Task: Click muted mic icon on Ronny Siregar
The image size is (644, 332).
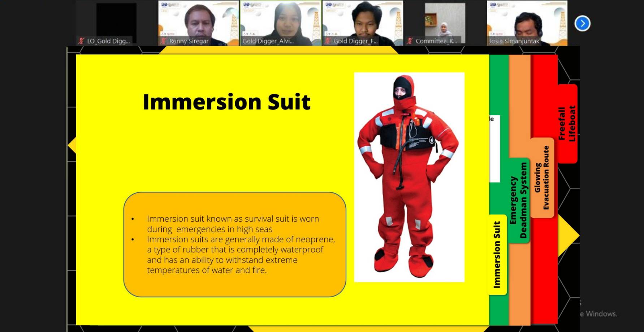Action: coord(164,41)
